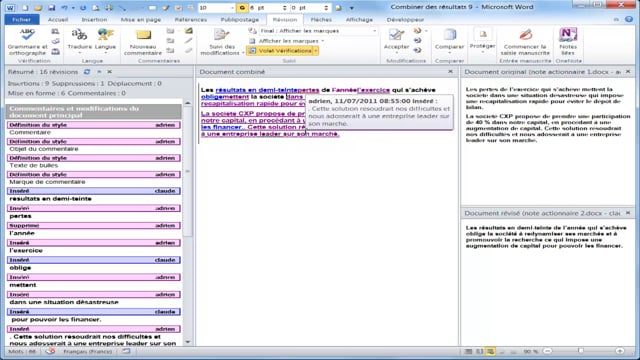Viewport: 640px width, 360px height.
Task: Expand the Final : Afficher les marques dropdown
Action: tap(318, 31)
